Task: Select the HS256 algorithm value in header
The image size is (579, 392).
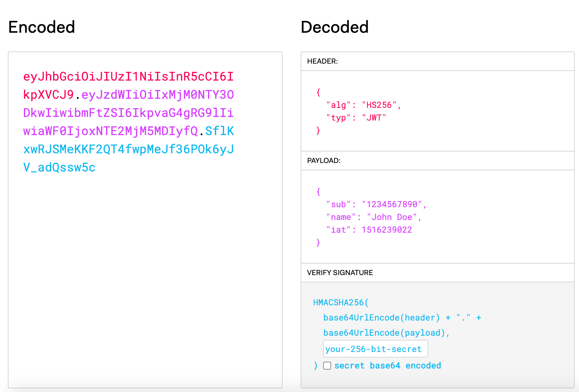Action: (380, 105)
